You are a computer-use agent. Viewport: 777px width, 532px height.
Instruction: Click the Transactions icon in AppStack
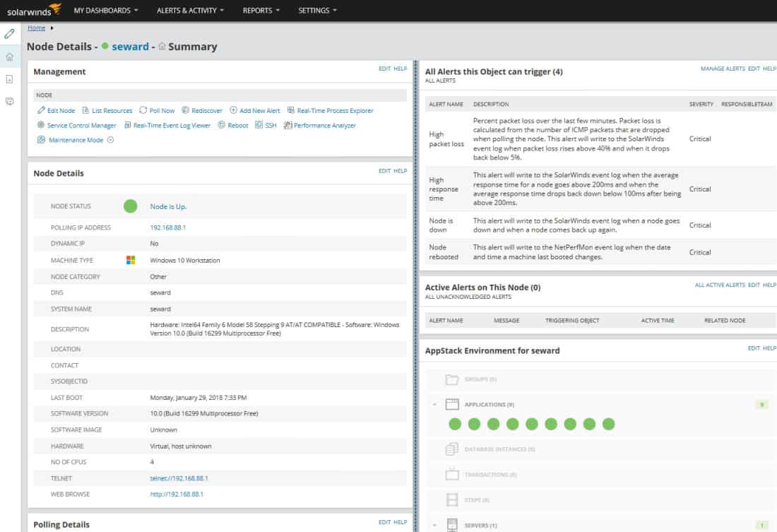[x=452, y=474]
